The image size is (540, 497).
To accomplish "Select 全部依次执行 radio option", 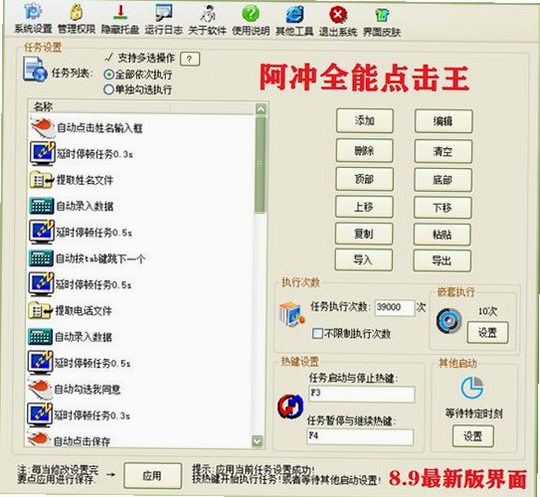I will [x=138, y=74].
